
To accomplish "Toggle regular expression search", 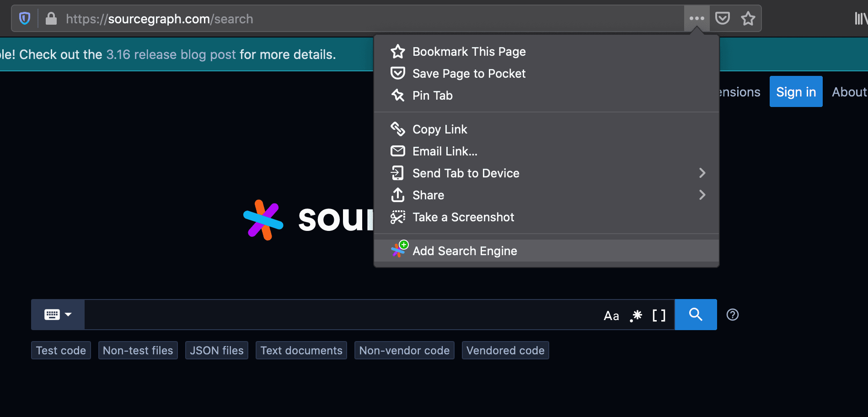I will [x=636, y=315].
